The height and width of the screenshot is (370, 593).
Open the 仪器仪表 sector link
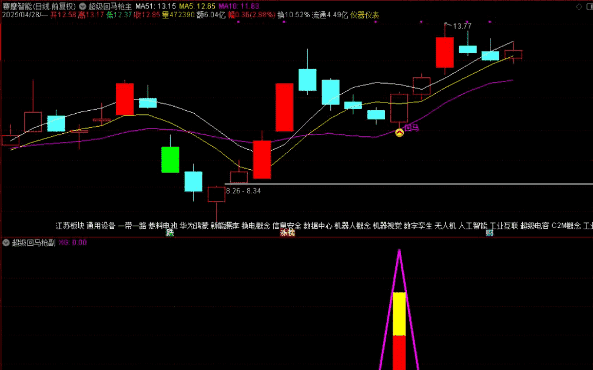coord(365,15)
